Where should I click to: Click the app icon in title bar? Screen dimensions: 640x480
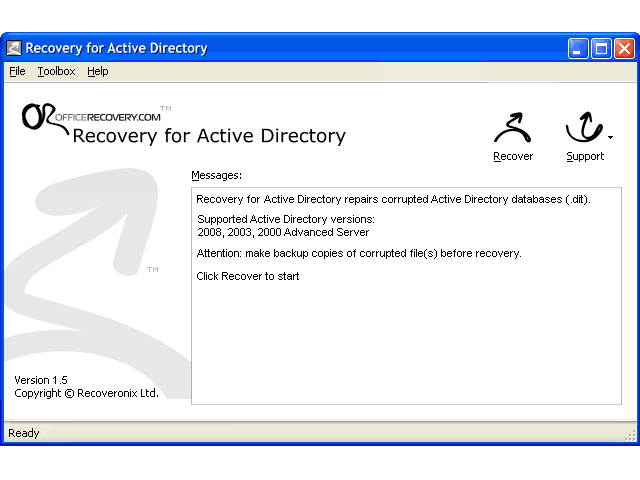coord(14,48)
